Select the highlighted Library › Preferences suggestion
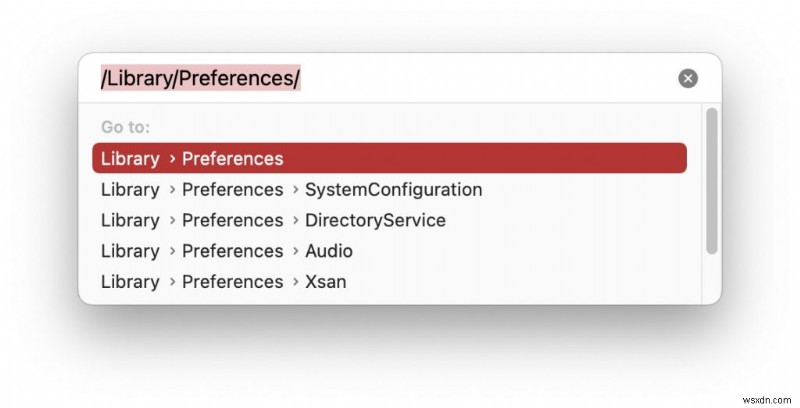 (389, 158)
